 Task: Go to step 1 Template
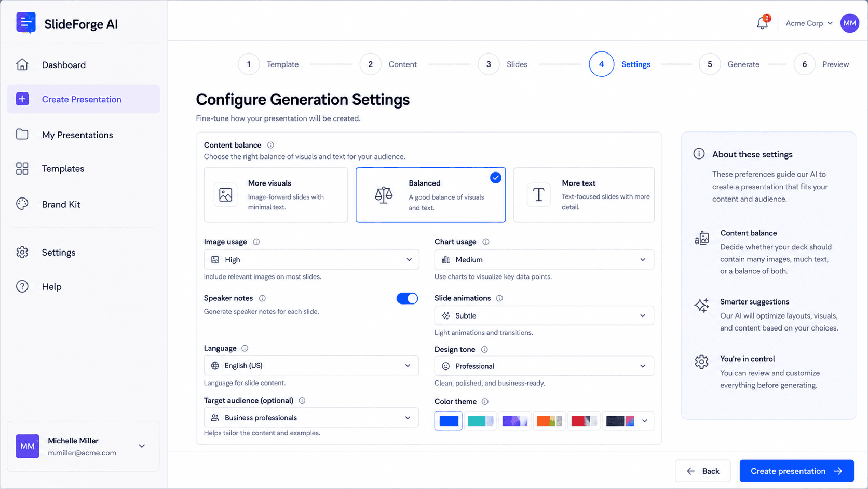click(x=269, y=64)
